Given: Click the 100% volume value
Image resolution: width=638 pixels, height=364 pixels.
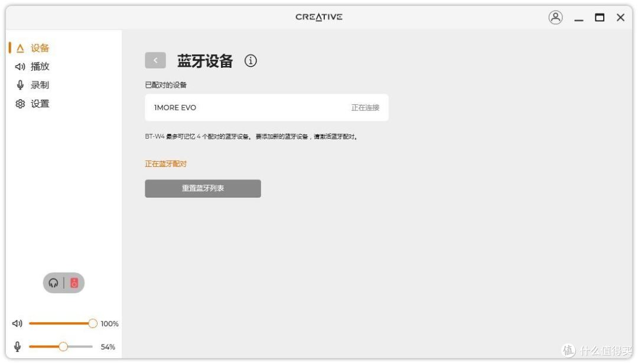Looking at the screenshot, I should [x=109, y=324].
